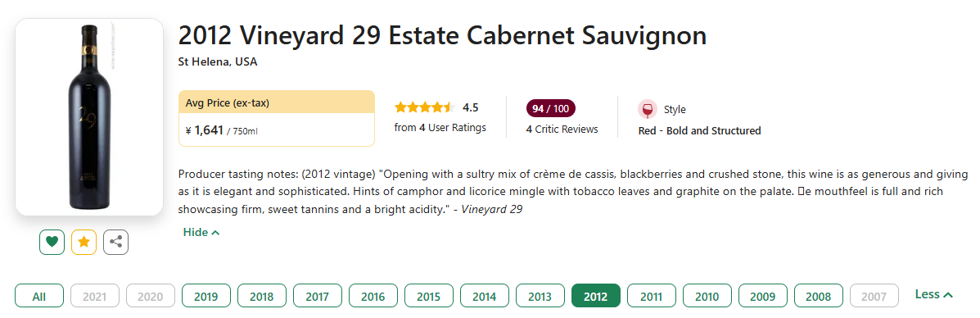Switch to the 2015 vintage
The image size is (980, 318).
429,296
